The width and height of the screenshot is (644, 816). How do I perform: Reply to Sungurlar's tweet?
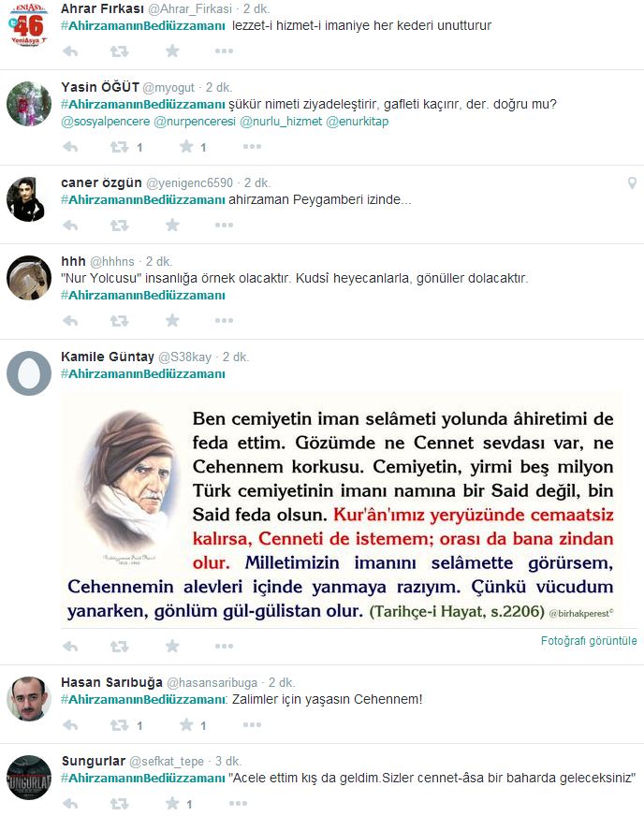[70, 804]
